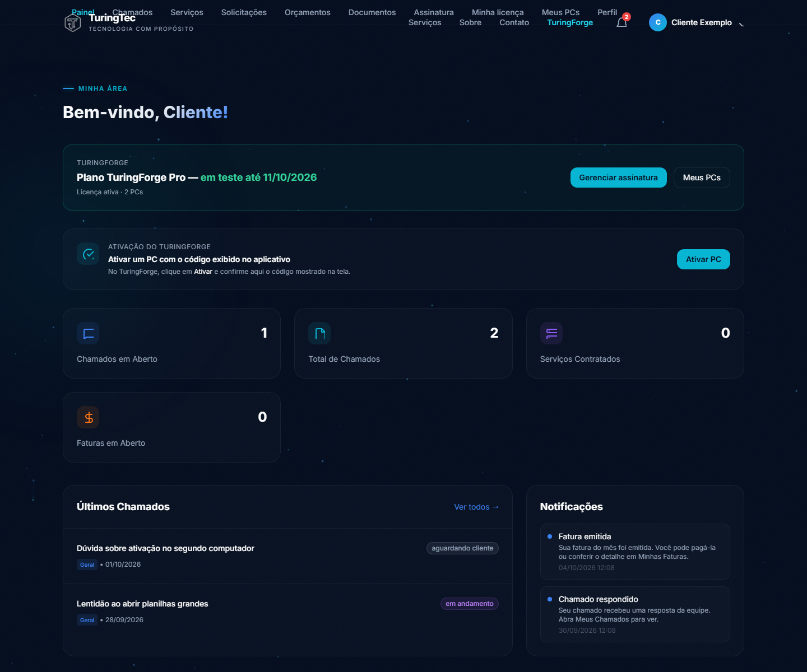This screenshot has width=807, height=672.
Task: Click the Serviços Contratados list icon
Action: 551,333
